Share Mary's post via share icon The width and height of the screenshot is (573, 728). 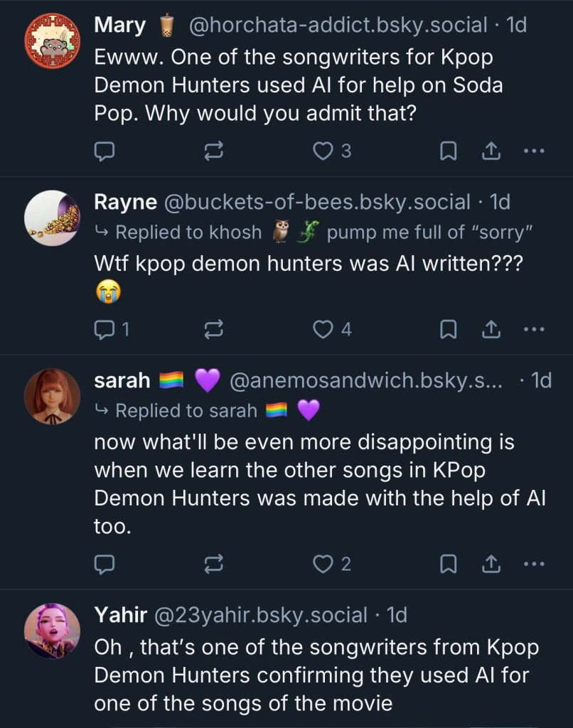pyautogui.click(x=491, y=151)
